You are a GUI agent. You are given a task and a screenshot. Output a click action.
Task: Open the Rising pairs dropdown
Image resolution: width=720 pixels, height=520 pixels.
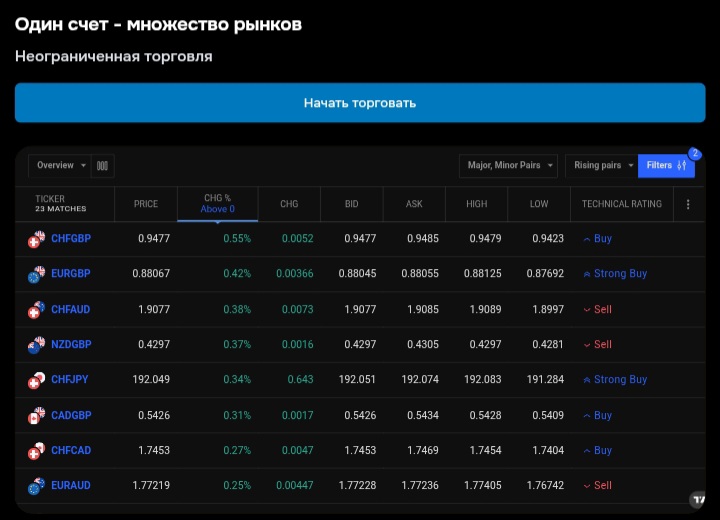pos(603,166)
